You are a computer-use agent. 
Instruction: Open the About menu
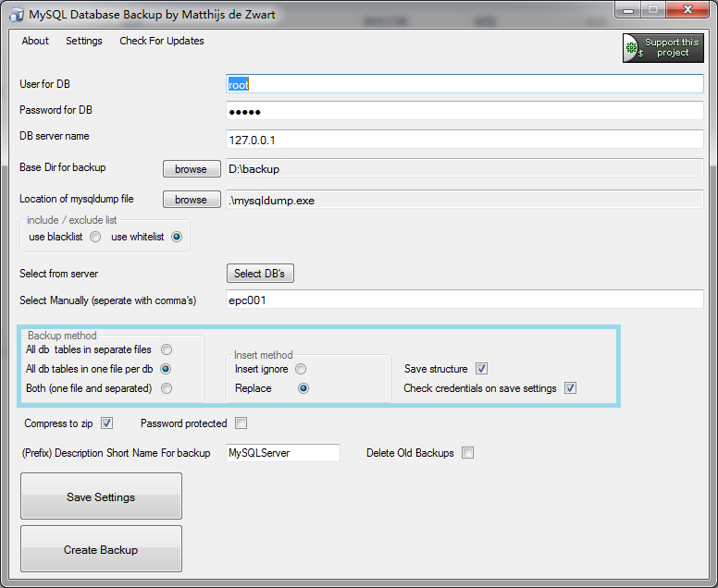point(35,41)
